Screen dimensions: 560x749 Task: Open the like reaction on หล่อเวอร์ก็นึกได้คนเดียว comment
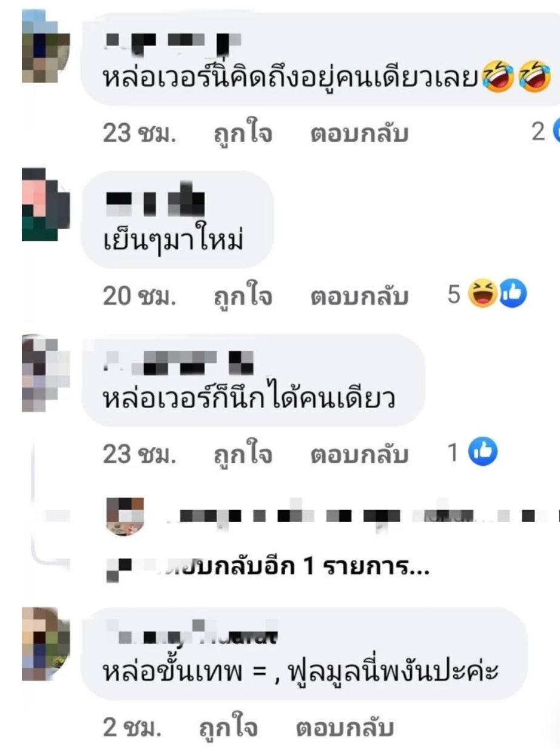[x=483, y=454]
